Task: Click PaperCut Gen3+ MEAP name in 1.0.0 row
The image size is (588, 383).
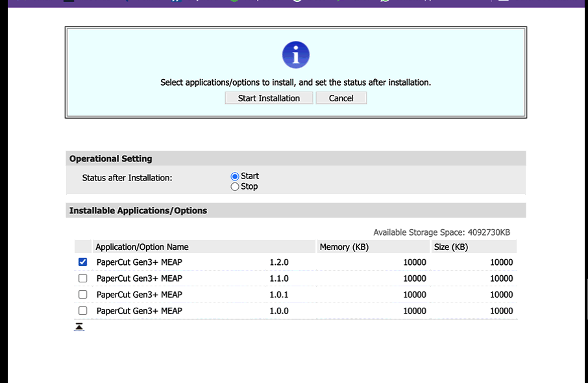Action: pyautogui.click(x=140, y=310)
